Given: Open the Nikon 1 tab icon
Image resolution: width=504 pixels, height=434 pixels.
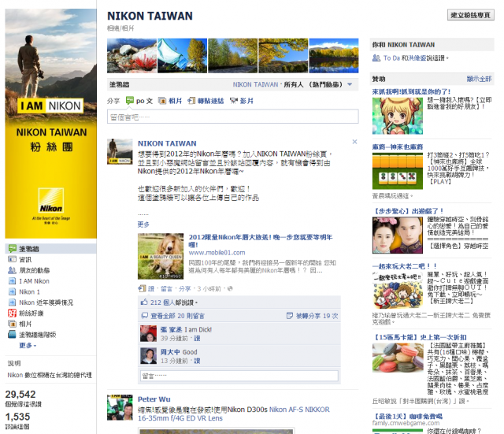Looking at the screenshot, I should [x=12, y=291].
